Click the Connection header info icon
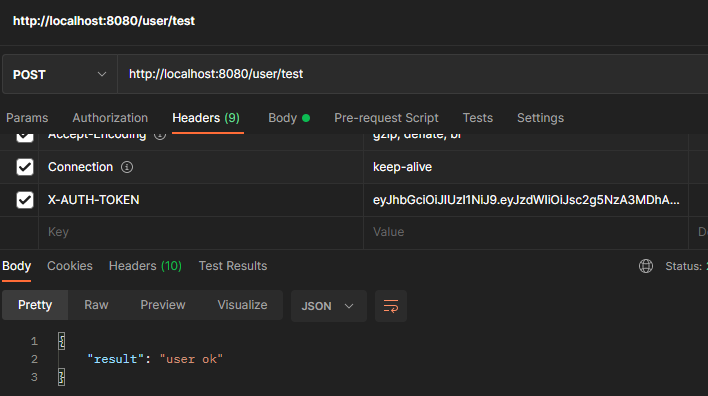The width and height of the screenshot is (708, 396). (127, 167)
